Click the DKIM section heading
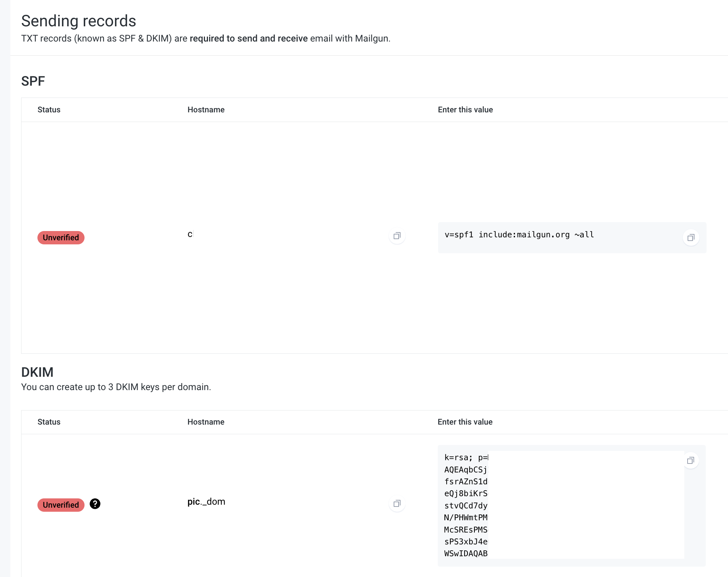The width and height of the screenshot is (728, 577). (37, 372)
